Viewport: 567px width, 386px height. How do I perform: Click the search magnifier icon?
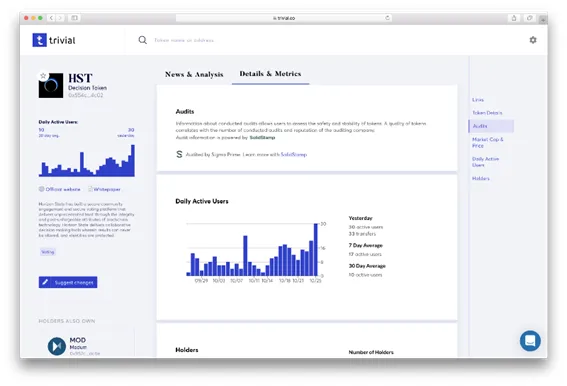coord(142,40)
